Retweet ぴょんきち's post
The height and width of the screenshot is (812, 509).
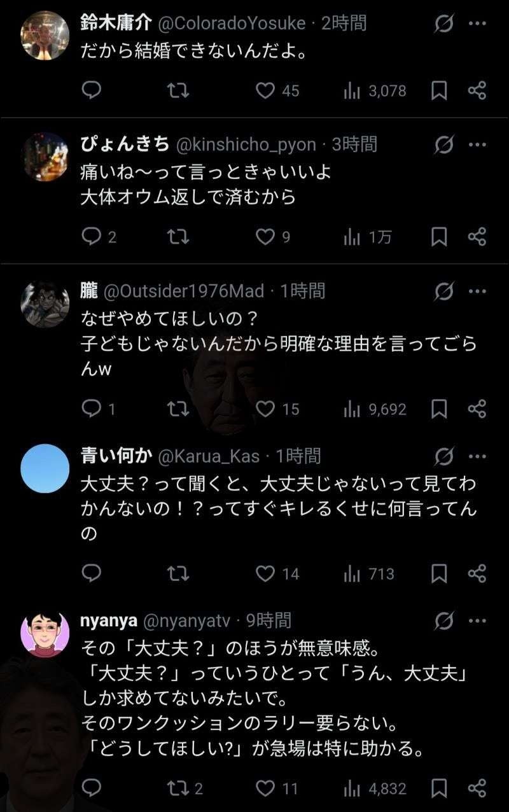point(178,237)
